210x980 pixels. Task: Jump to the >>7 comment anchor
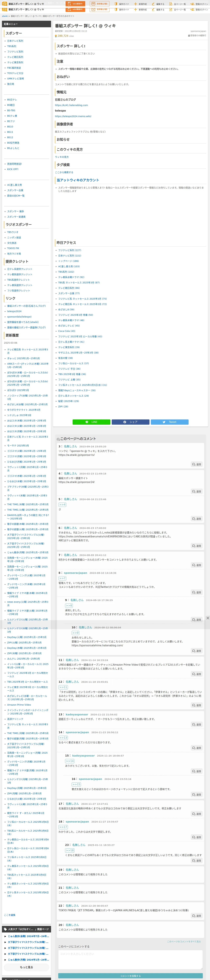(62, 578)
